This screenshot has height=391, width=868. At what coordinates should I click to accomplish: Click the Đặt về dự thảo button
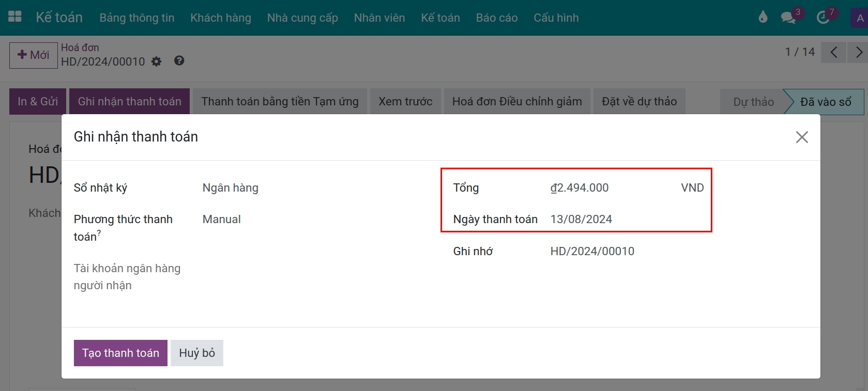coord(639,101)
